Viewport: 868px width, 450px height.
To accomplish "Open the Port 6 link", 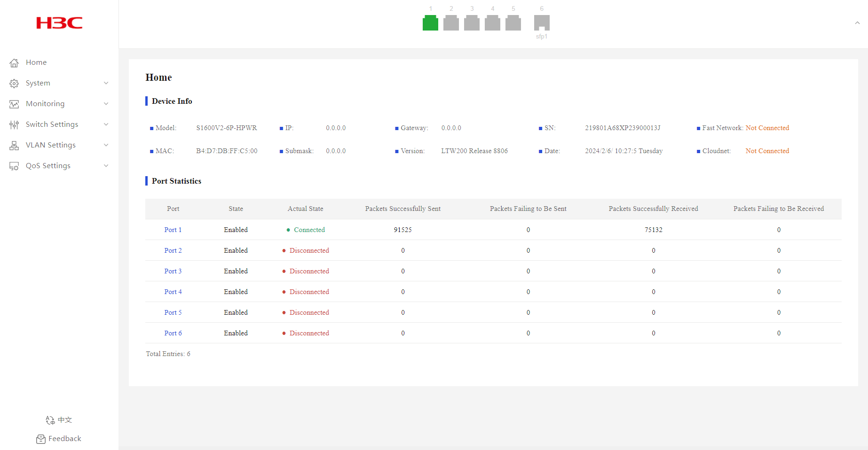I will [x=173, y=333].
